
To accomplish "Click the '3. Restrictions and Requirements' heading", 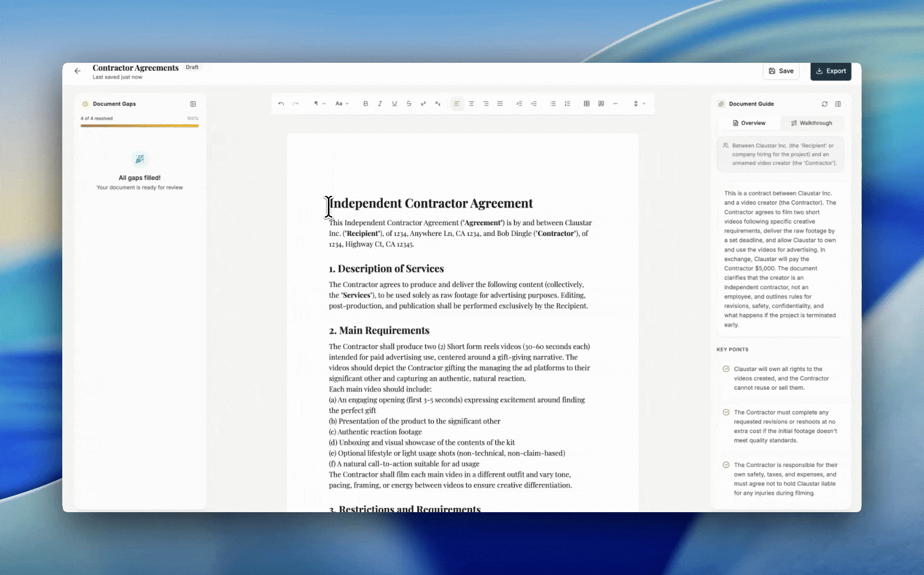I will pyautogui.click(x=405, y=508).
